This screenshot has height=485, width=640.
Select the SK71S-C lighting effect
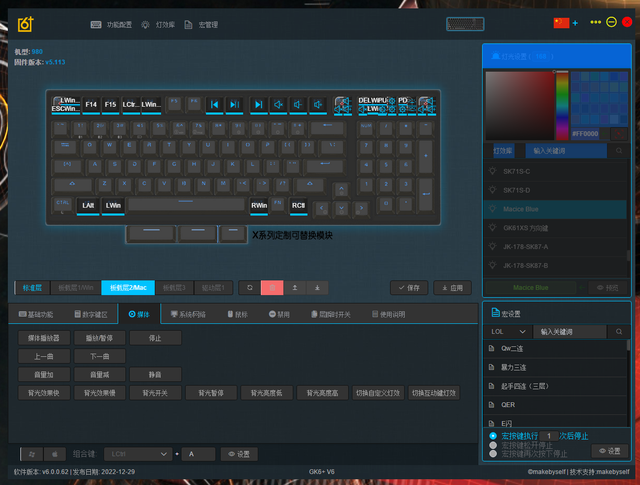click(x=555, y=171)
